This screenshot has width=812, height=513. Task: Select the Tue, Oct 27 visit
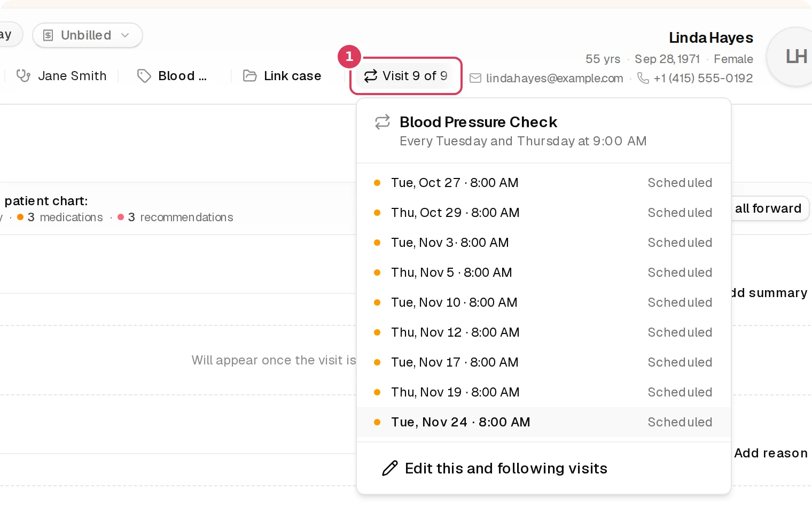544,183
